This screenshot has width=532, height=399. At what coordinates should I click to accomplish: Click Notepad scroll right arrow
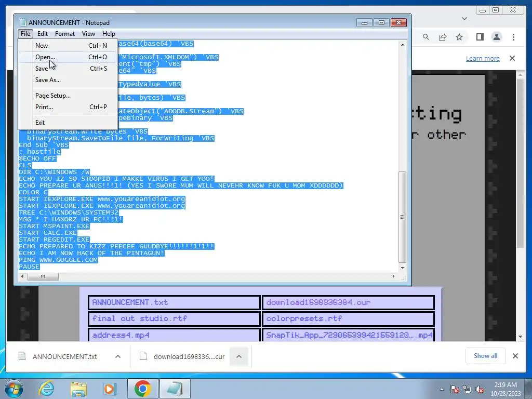[x=394, y=276]
